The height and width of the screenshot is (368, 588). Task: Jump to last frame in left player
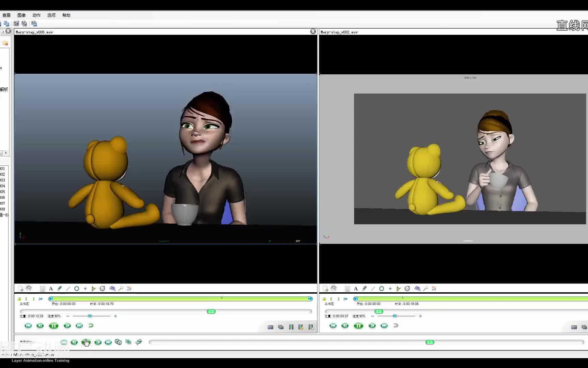(x=79, y=326)
